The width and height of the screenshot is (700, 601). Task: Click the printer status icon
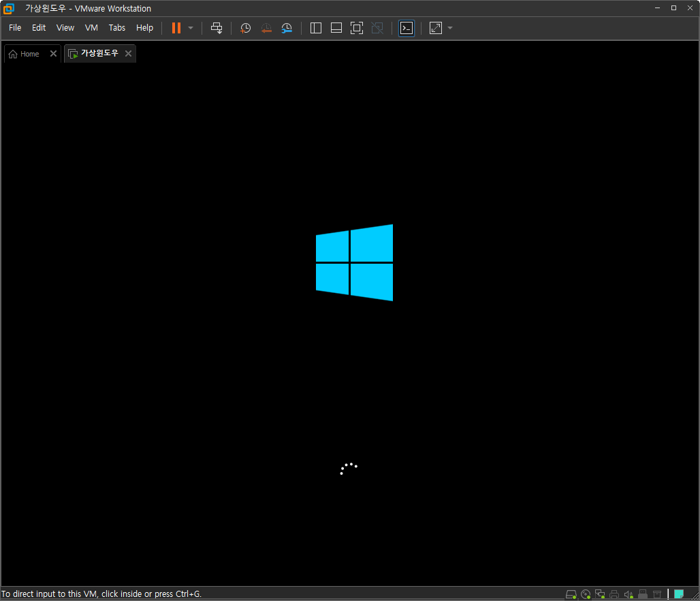click(614, 594)
